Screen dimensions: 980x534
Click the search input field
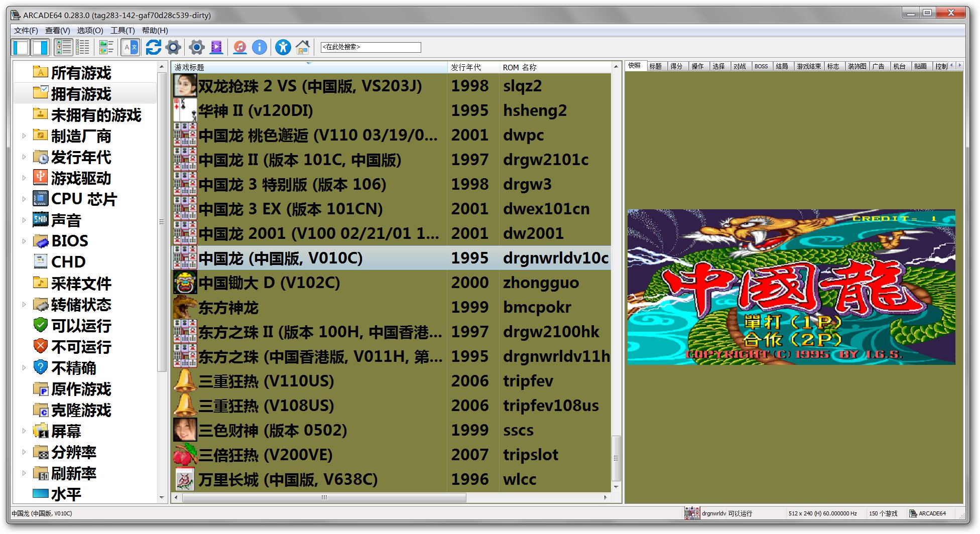tap(371, 47)
